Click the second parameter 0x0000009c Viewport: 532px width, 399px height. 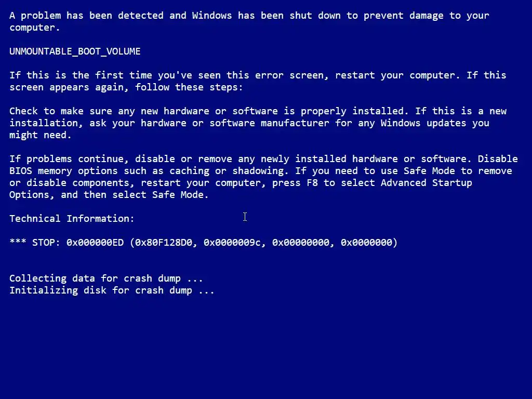tap(232, 242)
